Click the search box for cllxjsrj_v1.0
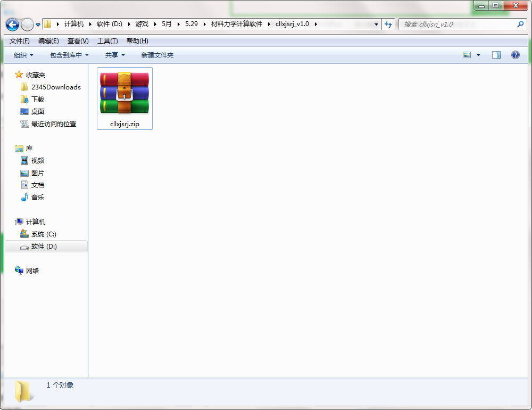The width and height of the screenshot is (532, 410). (458, 24)
